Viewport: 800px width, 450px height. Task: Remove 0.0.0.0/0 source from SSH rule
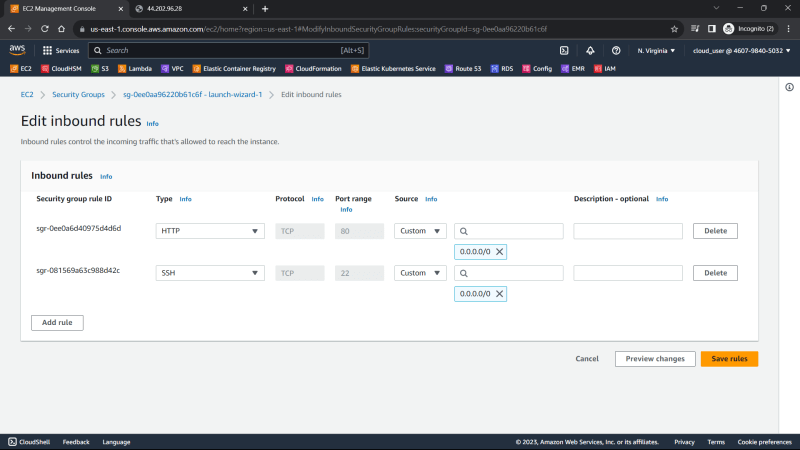point(499,294)
